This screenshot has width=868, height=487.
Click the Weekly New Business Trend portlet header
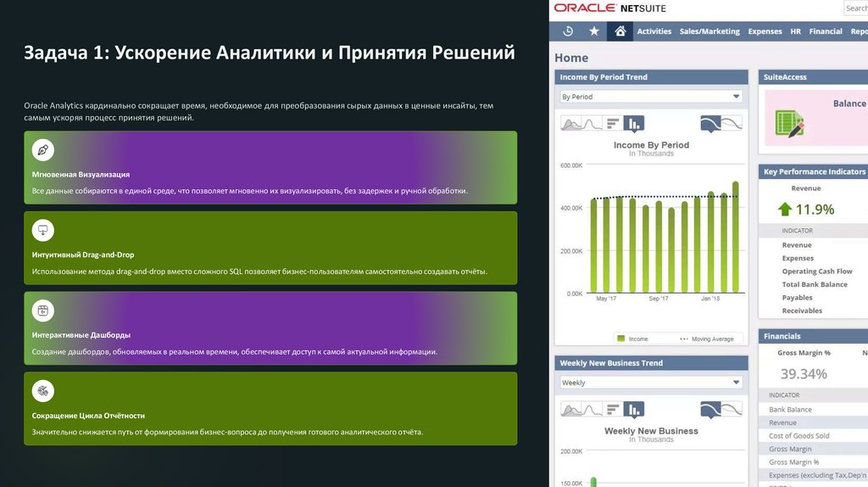651,363
